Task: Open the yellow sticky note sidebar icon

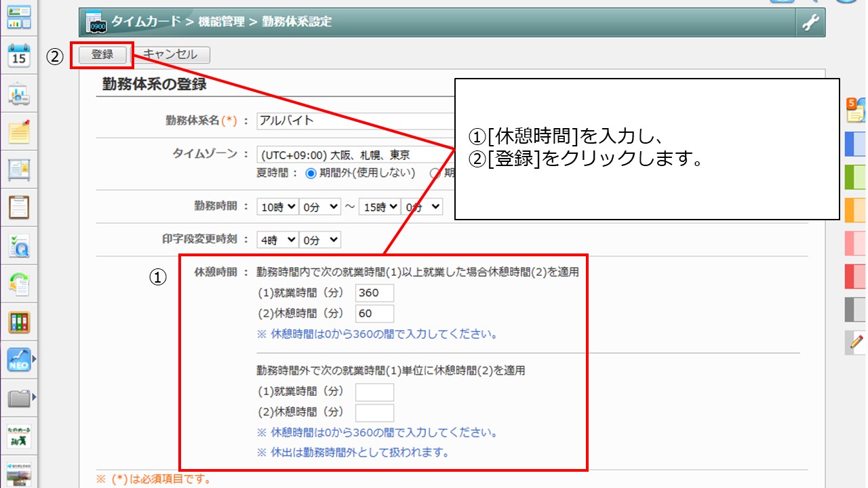Action: (20, 132)
